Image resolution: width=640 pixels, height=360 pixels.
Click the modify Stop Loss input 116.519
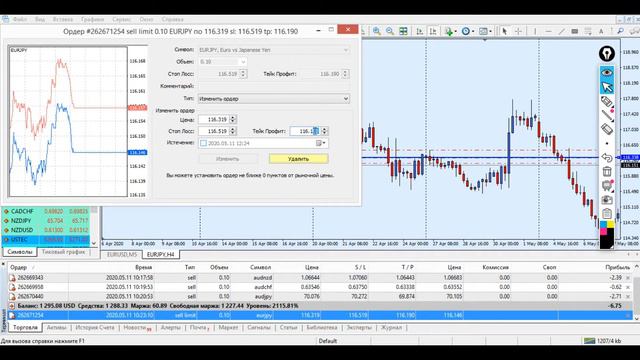coord(214,131)
